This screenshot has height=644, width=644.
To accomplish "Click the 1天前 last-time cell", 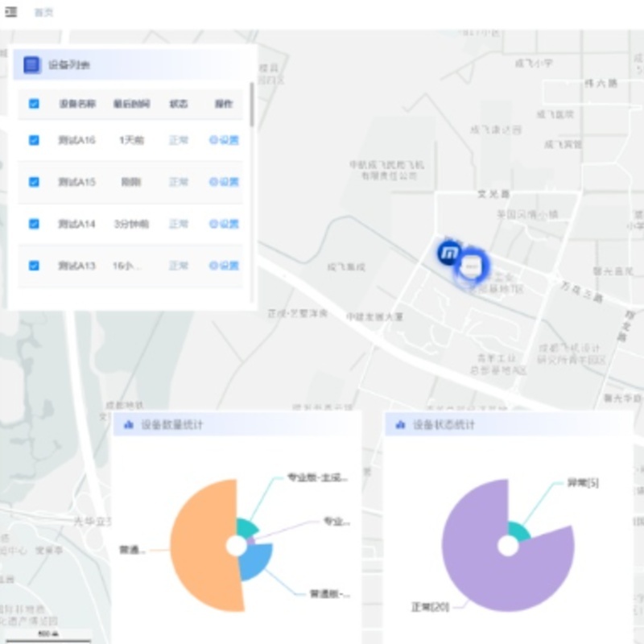I will pyautogui.click(x=131, y=140).
